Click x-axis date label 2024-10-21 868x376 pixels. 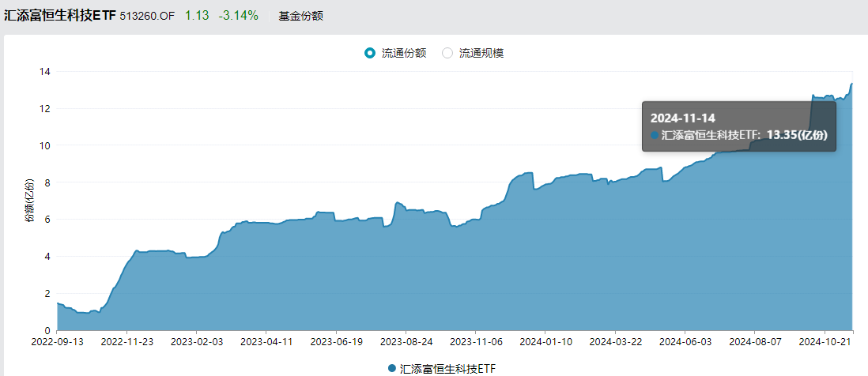824,342
